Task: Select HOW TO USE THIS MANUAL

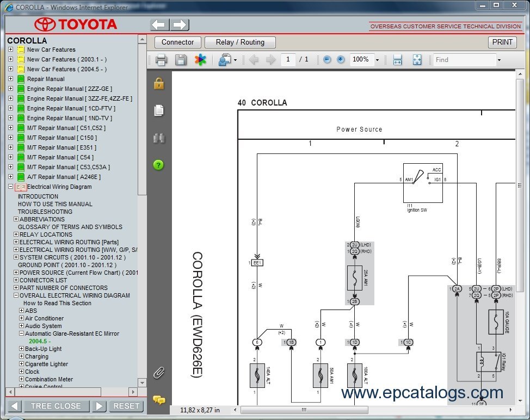Action: [55, 204]
